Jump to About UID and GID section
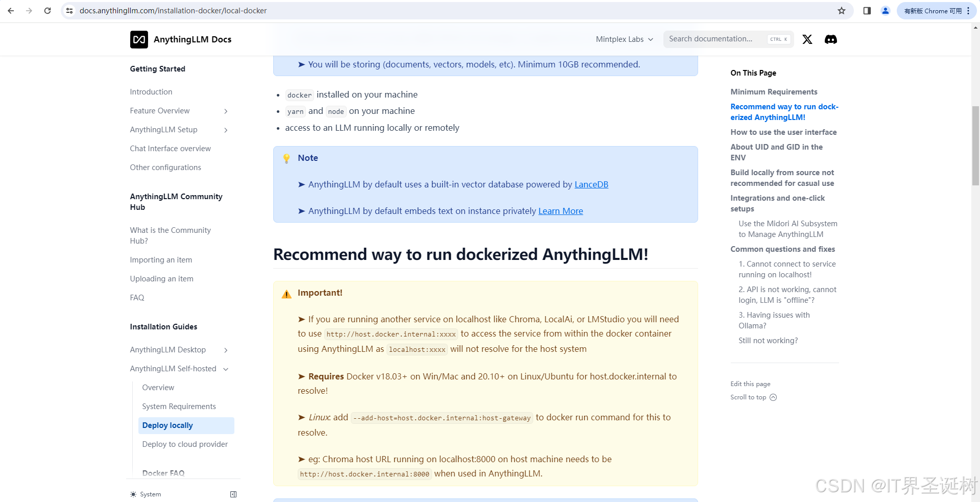This screenshot has height=502, width=980. click(x=776, y=152)
